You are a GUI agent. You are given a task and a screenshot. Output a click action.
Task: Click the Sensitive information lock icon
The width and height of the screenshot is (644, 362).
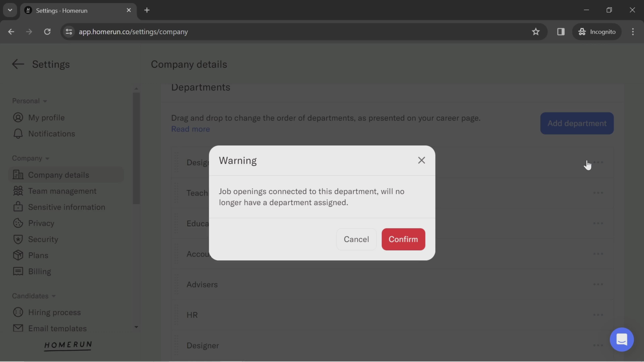pos(16,207)
